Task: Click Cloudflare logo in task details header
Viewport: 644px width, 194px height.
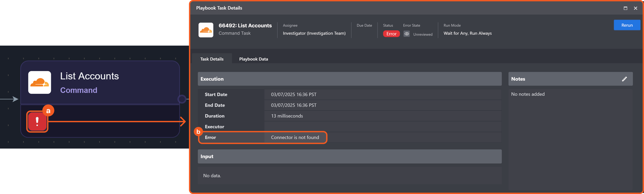Action: point(206,30)
